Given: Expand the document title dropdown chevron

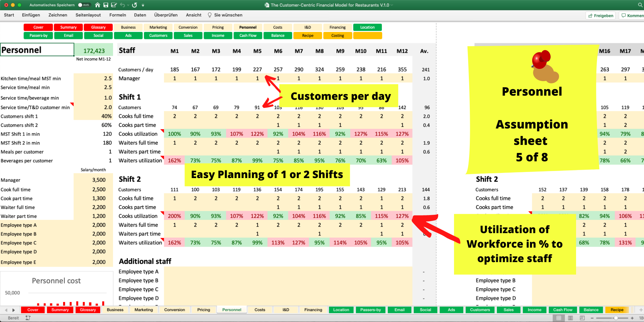Looking at the screenshot, I should coord(392,5).
